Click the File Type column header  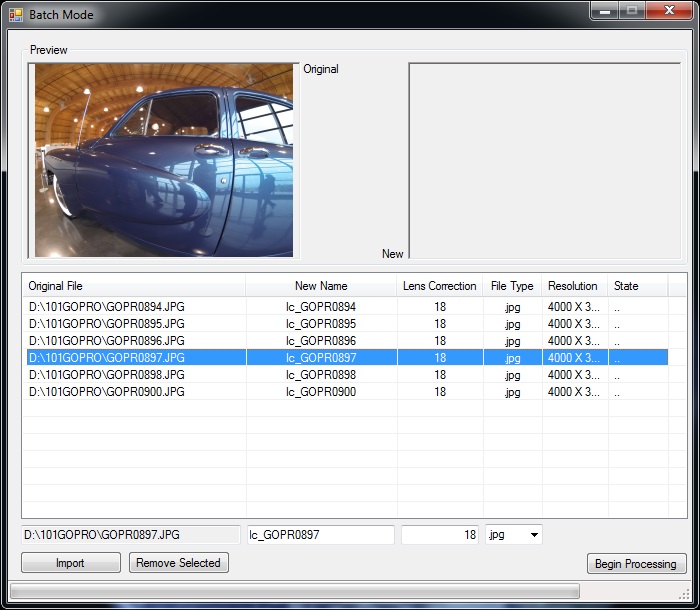pyautogui.click(x=512, y=286)
